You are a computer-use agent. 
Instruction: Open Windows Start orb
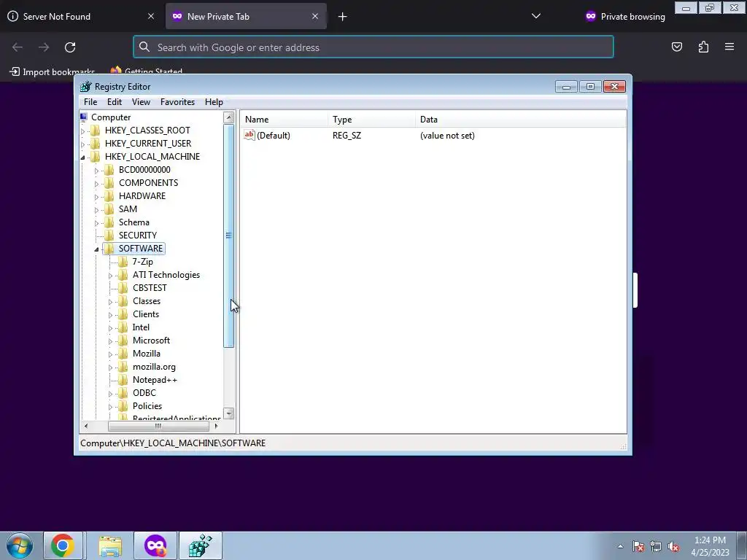coord(20,545)
